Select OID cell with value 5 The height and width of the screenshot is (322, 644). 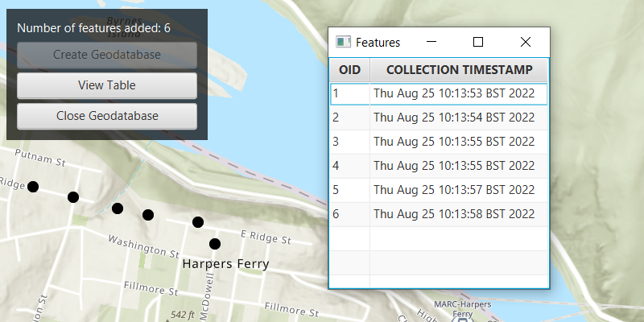pyautogui.click(x=350, y=190)
